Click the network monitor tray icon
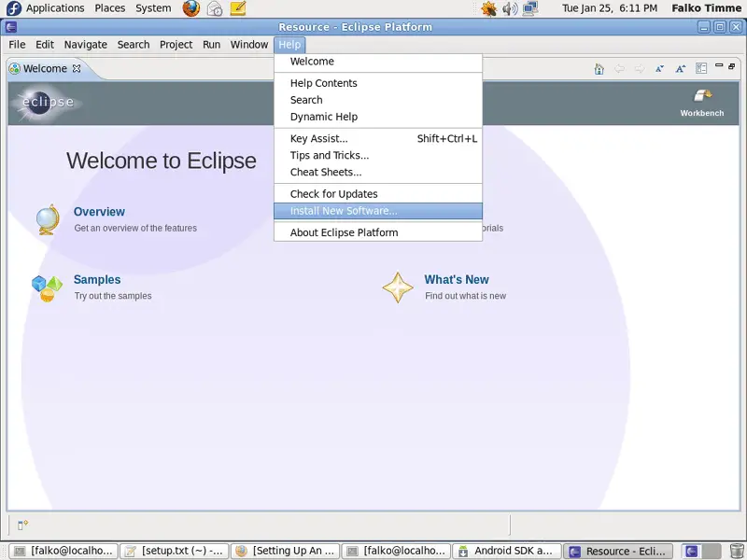 pyautogui.click(x=530, y=8)
